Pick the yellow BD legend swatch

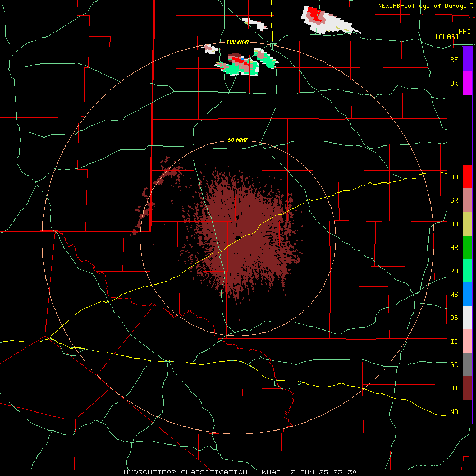(467, 224)
